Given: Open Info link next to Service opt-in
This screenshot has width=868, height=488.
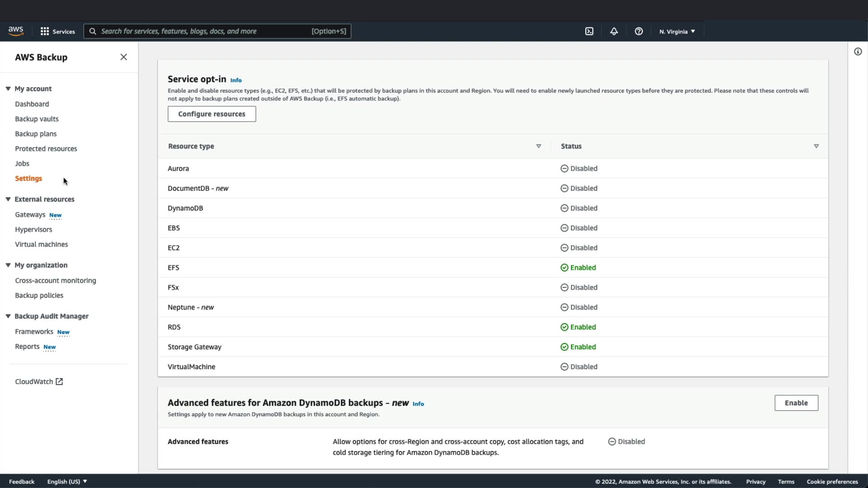Looking at the screenshot, I should click(236, 80).
